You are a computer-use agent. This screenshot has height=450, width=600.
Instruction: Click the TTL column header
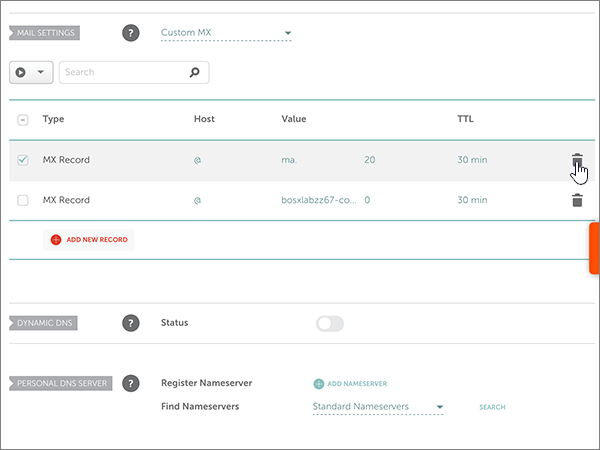[465, 119]
